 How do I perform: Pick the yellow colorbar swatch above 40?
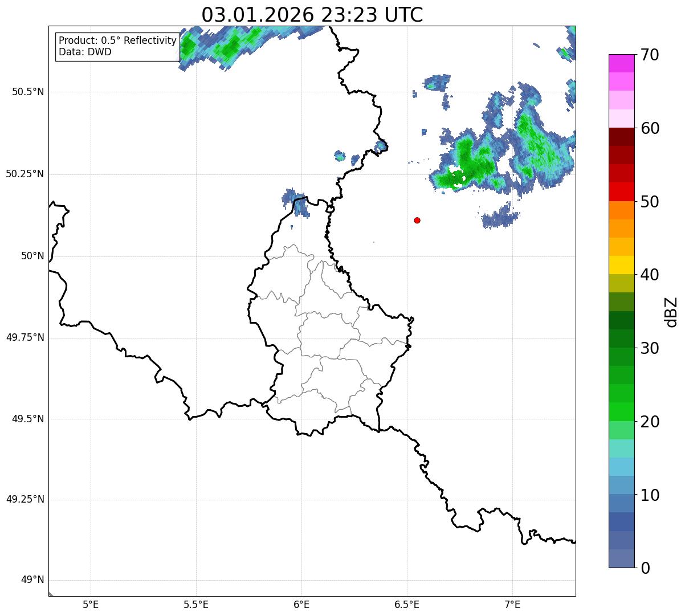[x=621, y=265]
